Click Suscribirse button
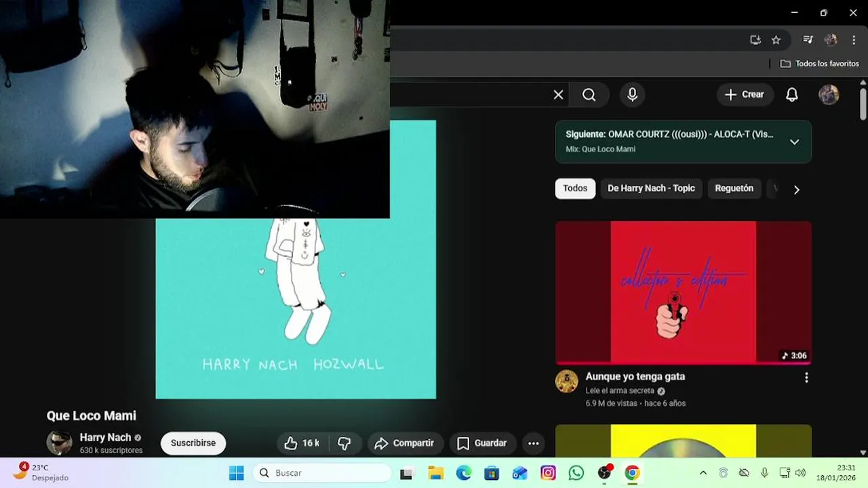 tap(193, 443)
